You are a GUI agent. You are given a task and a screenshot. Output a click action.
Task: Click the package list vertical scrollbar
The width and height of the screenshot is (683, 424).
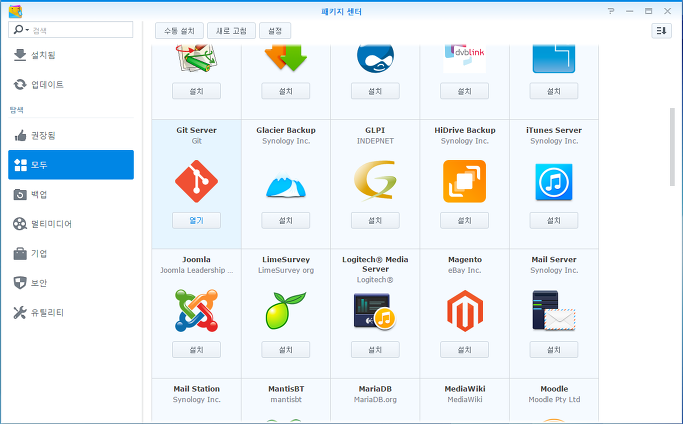click(x=672, y=147)
